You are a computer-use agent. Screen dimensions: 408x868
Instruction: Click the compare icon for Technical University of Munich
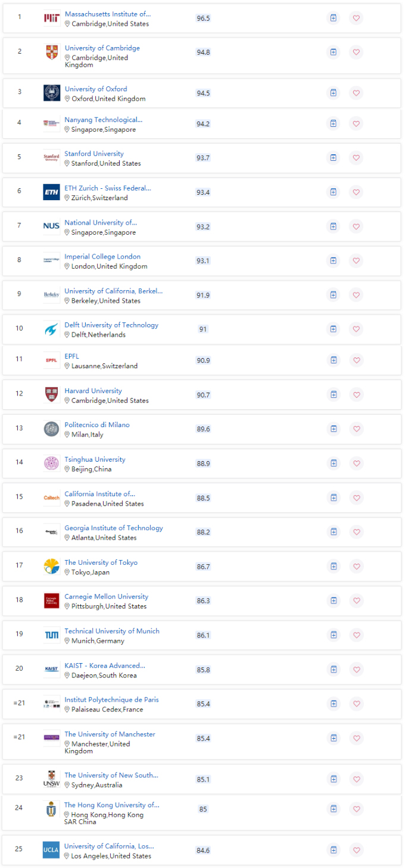(334, 635)
